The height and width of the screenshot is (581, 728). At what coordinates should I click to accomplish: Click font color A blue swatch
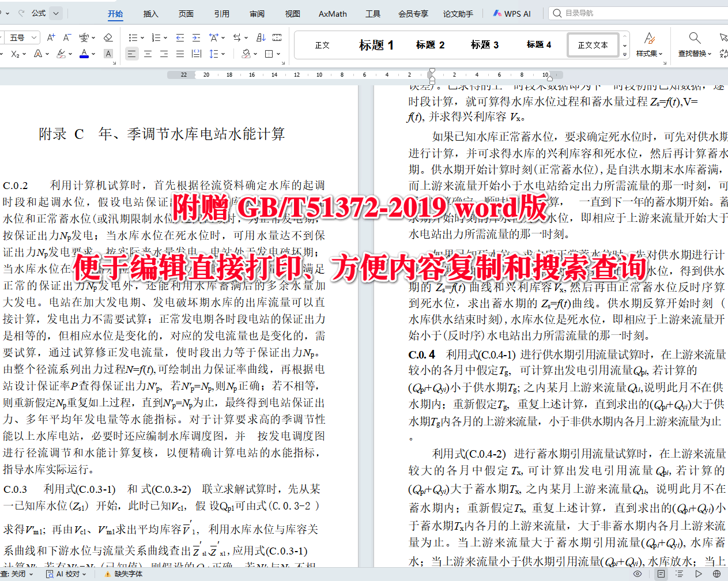tap(84, 54)
